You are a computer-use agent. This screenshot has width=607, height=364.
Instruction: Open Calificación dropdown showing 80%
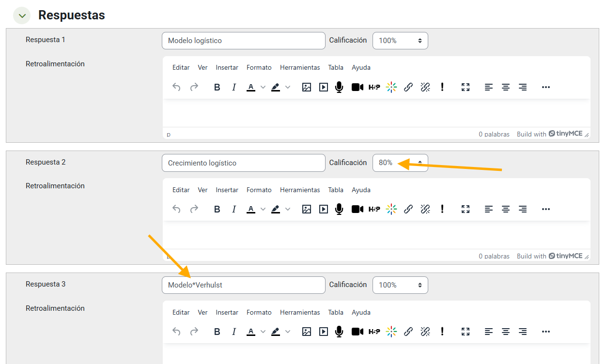[400, 163]
